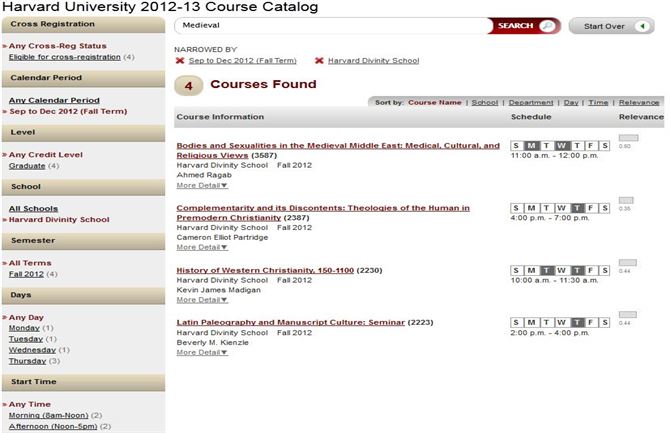The width and height of the screenshot is (670, 433).
Task: Click the relevance bar of Bodies and Sexualities course
Action: point(628,138)
